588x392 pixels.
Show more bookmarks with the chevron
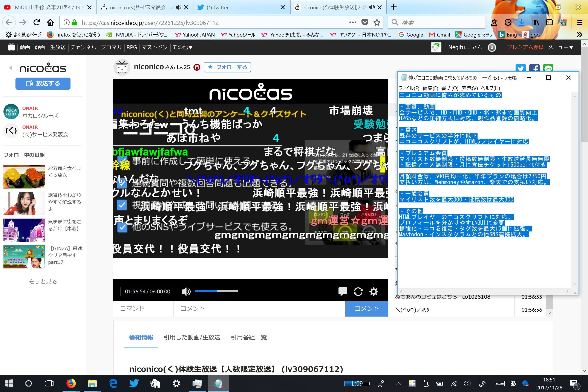tap(579, 35)
